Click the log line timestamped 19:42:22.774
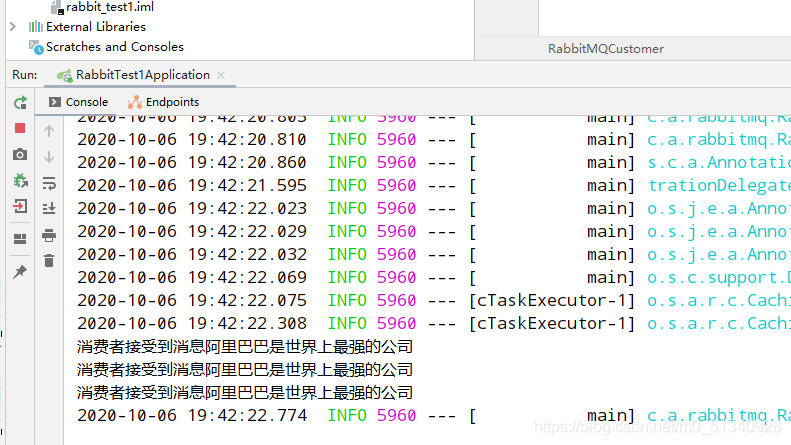791x445 pixels. [434, 416]
